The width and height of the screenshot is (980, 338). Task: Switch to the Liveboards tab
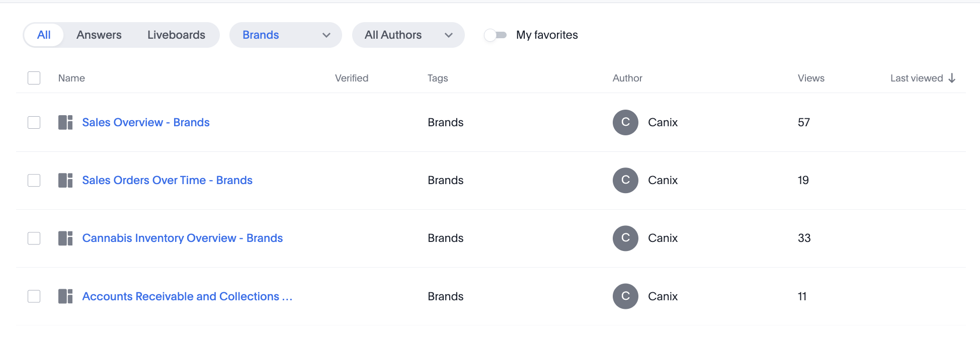[x=176, y=35]
